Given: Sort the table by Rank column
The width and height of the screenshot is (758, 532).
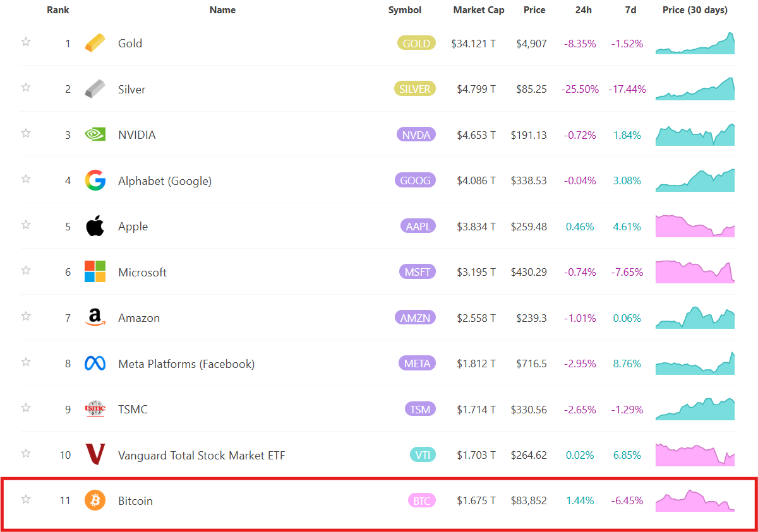Looking at the screenshot, I should click(x=58, y=10).
